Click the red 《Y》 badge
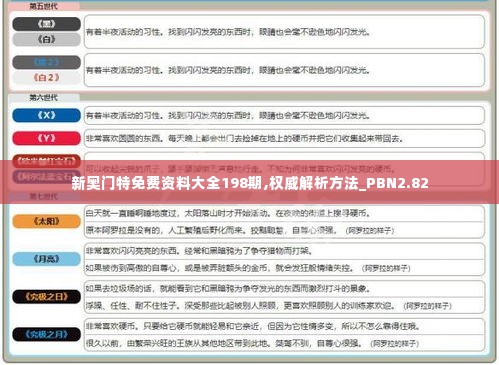The height and width of the screenshot is (365, 499). pos(46,138)
